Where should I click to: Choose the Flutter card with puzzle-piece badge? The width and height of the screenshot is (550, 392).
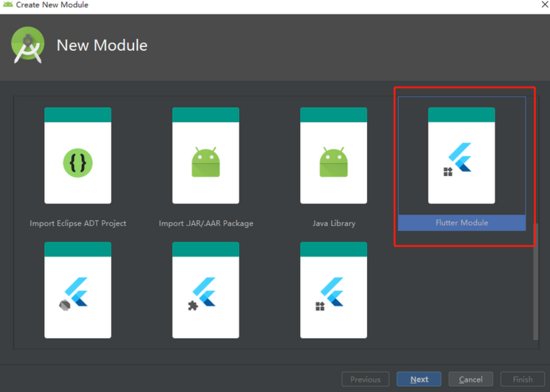pos(206,290)
